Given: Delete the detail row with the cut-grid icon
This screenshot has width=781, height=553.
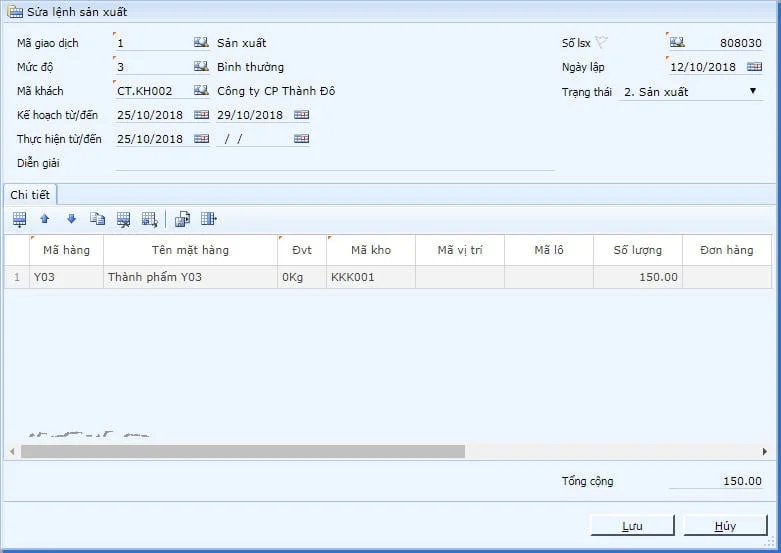Looking at the screenshot, I should (x=123, y=219).
